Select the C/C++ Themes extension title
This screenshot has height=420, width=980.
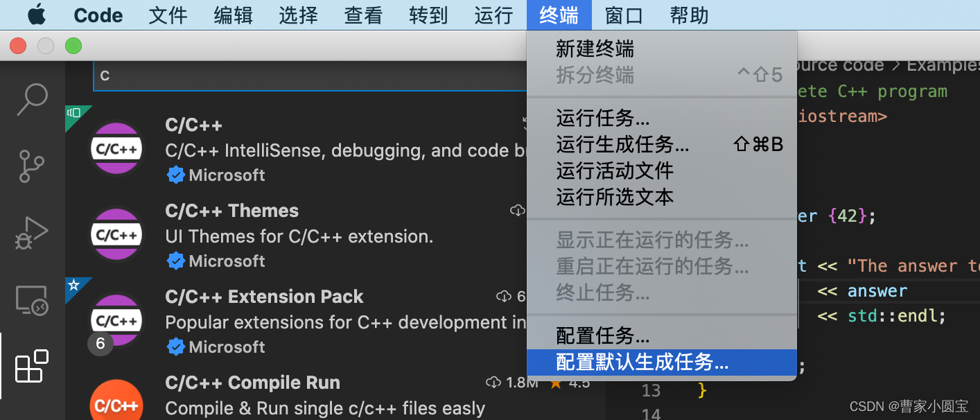pyautogui.click(x=232, y=211)
